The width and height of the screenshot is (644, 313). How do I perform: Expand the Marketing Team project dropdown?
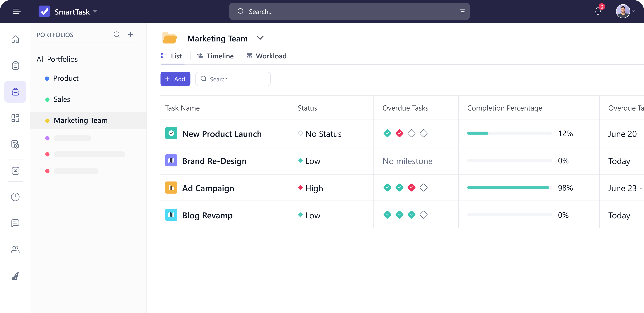pyautogui.click(x=260, y=38)
